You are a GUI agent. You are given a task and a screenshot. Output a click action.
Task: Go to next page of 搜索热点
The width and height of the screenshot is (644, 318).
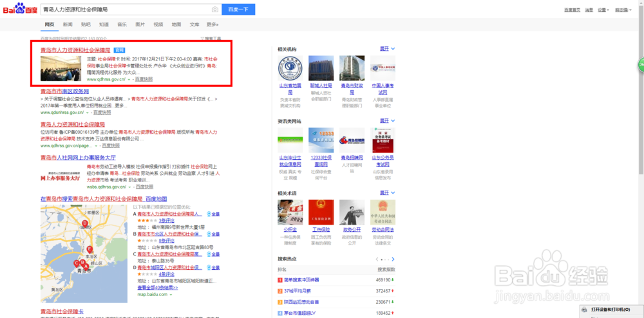pyautogui.click(x=393, y=259)
